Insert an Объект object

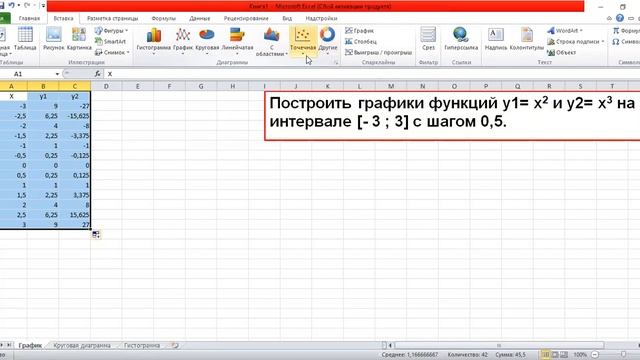click(562, 52)
